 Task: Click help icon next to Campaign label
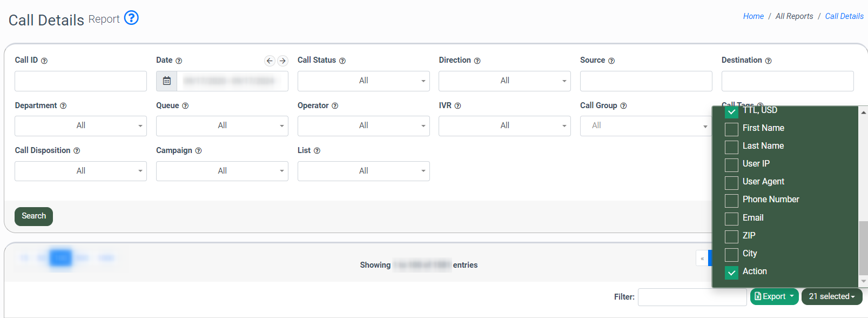(198, 151)
